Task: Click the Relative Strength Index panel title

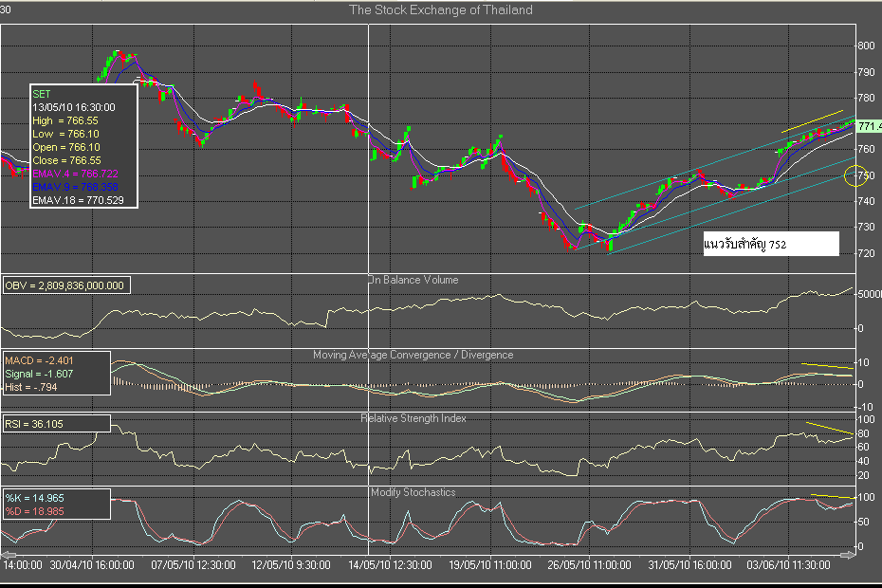Action: [413, 418]
